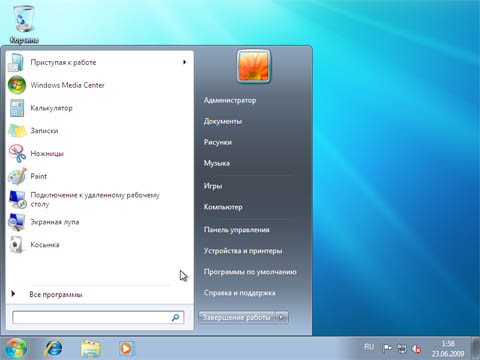Click the search magnifier icon
Screen dimensions: 480x360
(x=175, y=317)
